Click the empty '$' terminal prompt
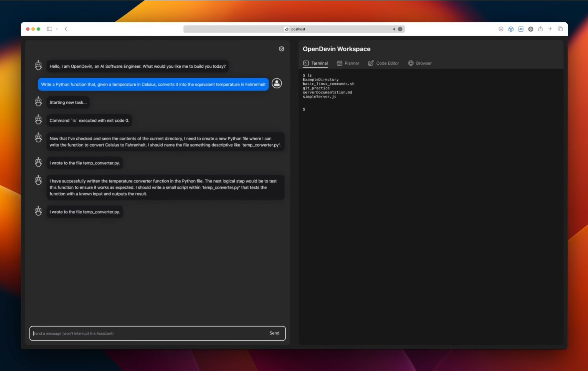 [x=304, y=109]
